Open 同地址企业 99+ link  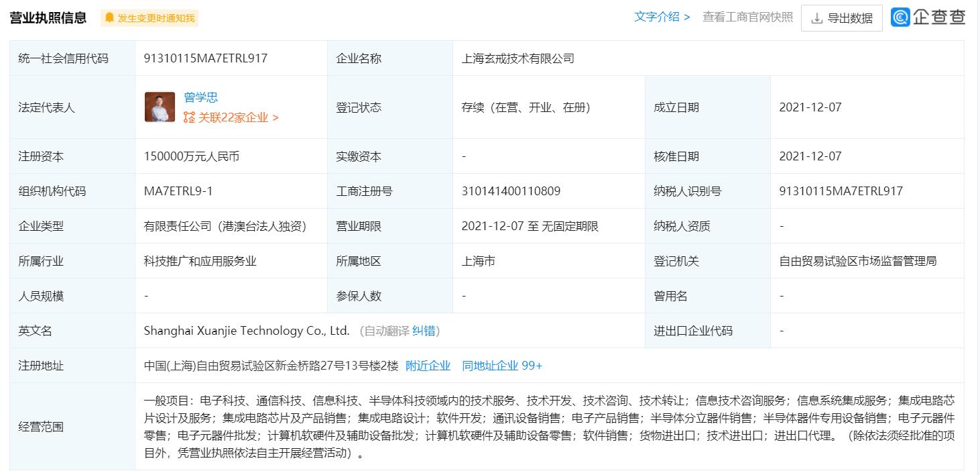[502, 366]
